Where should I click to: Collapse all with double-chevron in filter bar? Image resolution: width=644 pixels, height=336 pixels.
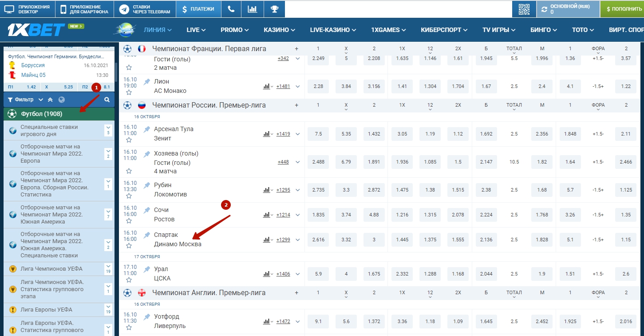(x=51, y=100)
